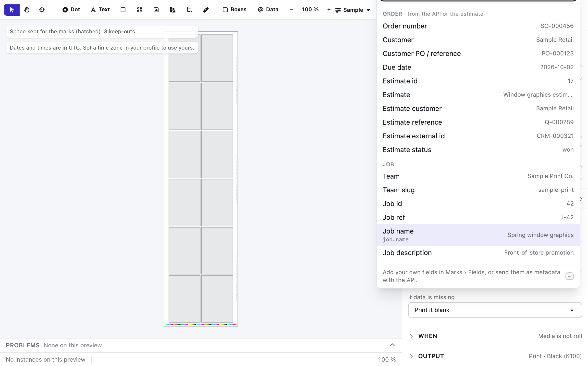Expand the WHEN section
Screen dimensions: 588x366
[495, 336]
